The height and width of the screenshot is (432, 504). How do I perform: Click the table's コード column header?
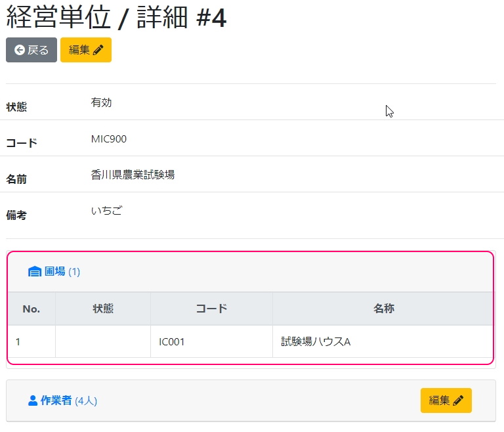coord(211,309)
